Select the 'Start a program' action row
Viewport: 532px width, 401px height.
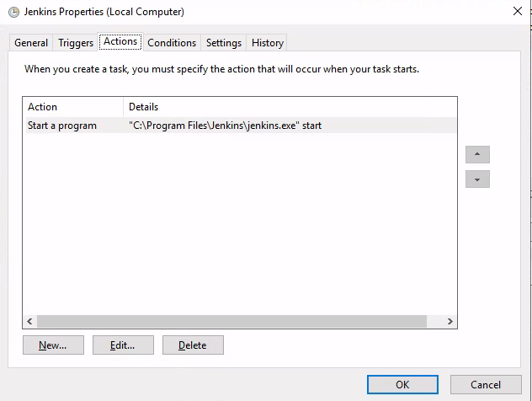click(240, 126)
